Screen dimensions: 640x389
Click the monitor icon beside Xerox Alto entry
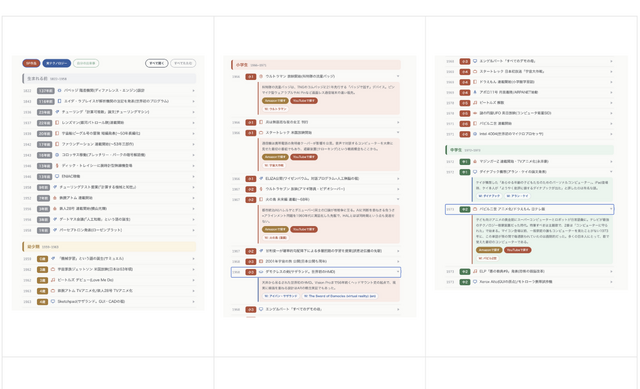click(475, 282)
